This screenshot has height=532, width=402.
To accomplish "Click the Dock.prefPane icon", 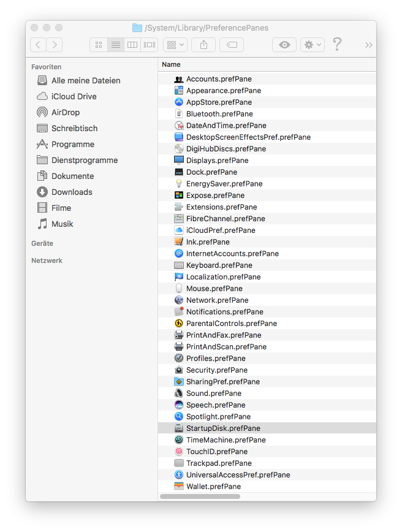I will 179,172.
